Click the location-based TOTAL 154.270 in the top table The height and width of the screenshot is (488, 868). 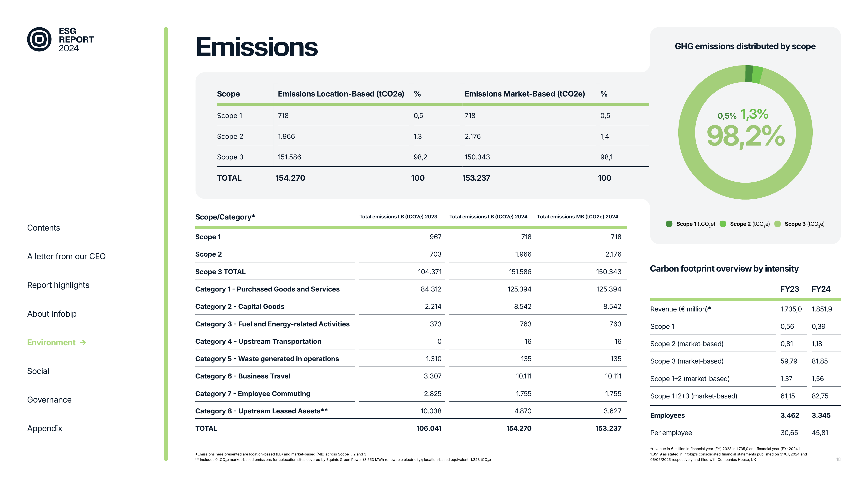(290, 178)
